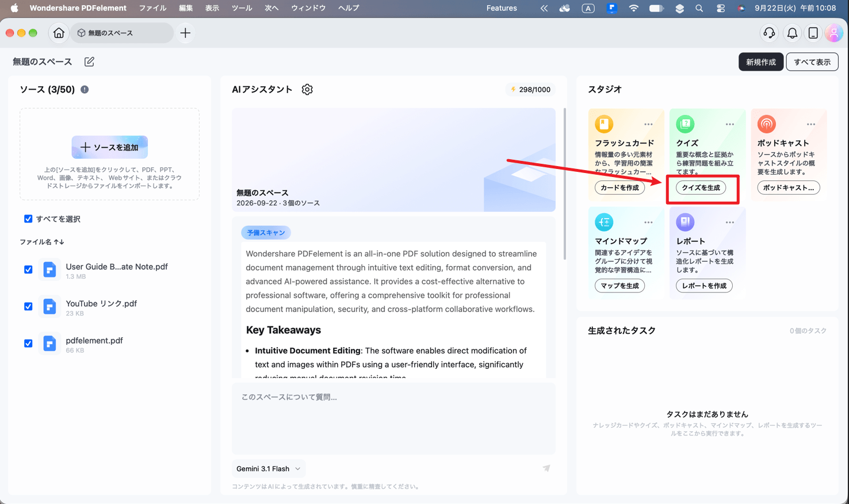Screen dimensions: 849x504
Task: Open more options for クイズ card
Action: coord(729,124)
